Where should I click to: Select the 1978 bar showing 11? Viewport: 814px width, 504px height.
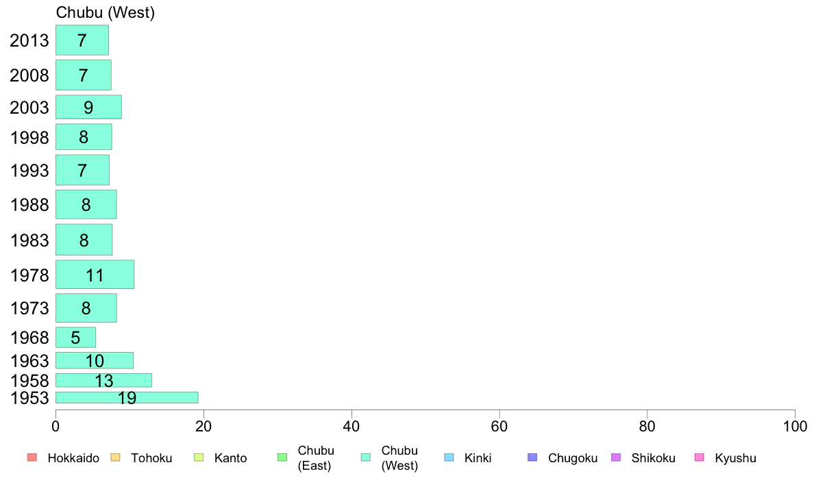(95, 275)
